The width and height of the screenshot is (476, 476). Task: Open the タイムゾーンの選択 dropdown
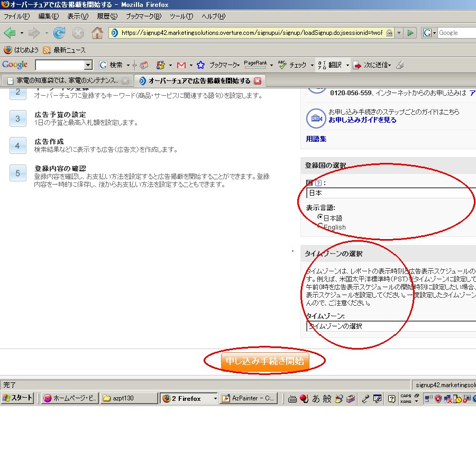[391, 326]
